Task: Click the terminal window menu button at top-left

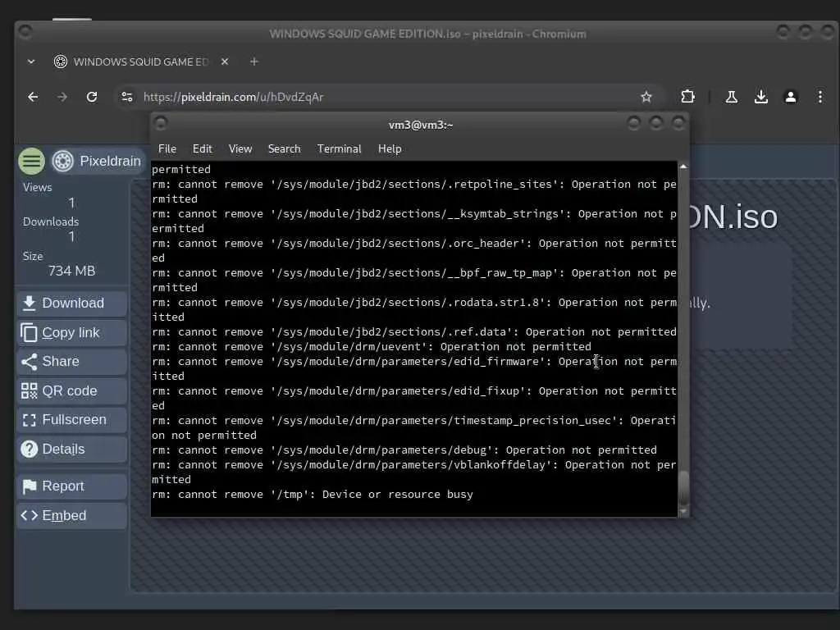Action: [161, 124]
